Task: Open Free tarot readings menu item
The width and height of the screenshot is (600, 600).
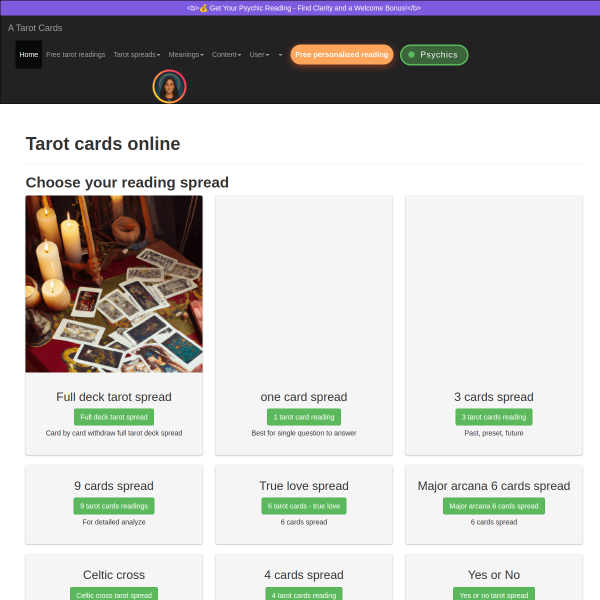Action: pos(75,55)
